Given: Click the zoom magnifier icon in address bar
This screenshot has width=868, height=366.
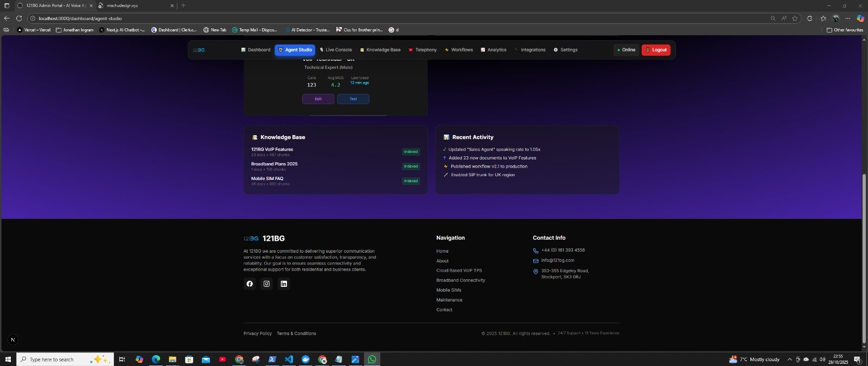Looking at the screenshot, I should [x=773, y=18].
